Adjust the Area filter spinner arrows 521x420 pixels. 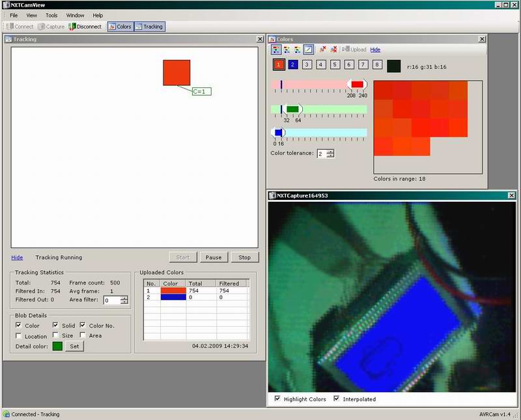pyautogui.click(x=124, y=300)
